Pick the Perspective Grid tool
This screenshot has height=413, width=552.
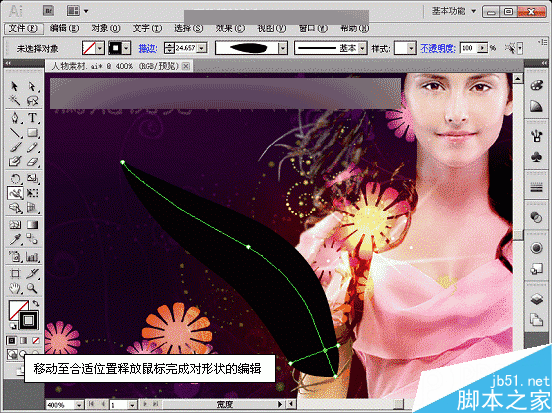[x=32, y=208]
